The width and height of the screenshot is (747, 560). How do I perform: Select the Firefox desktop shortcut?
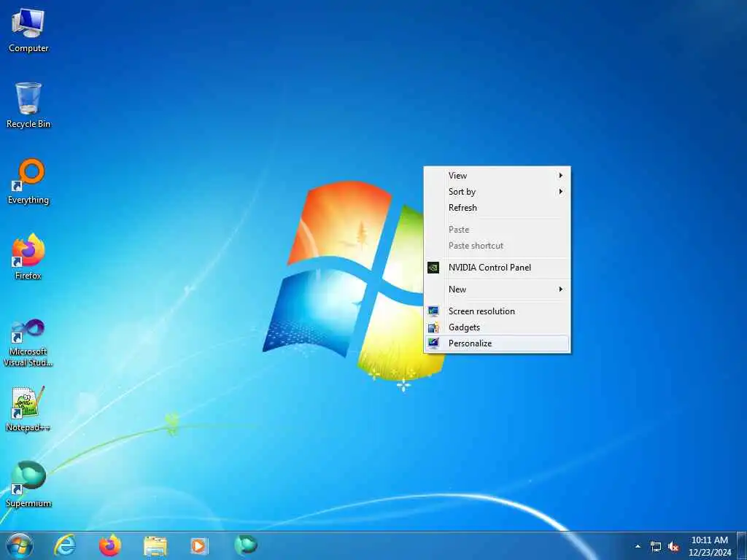28,257
